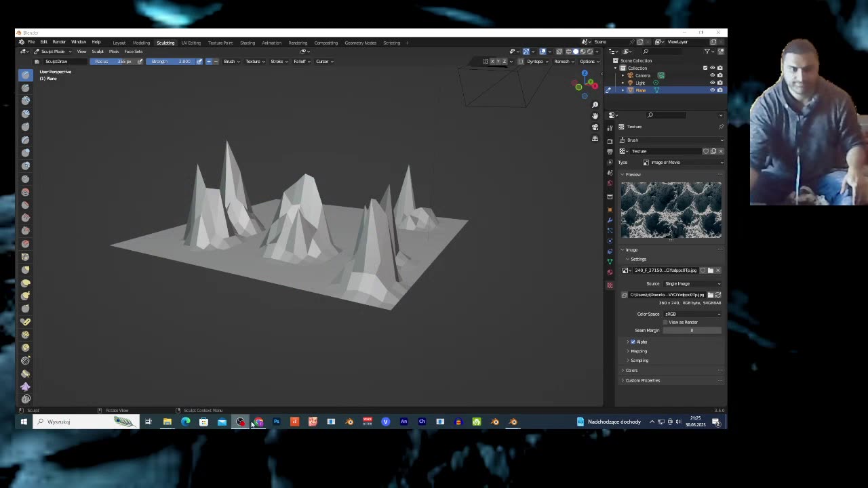Click the strength pressure sensitivity icon
This screenshot has width=868, height=488.
(x=199, y=62)
